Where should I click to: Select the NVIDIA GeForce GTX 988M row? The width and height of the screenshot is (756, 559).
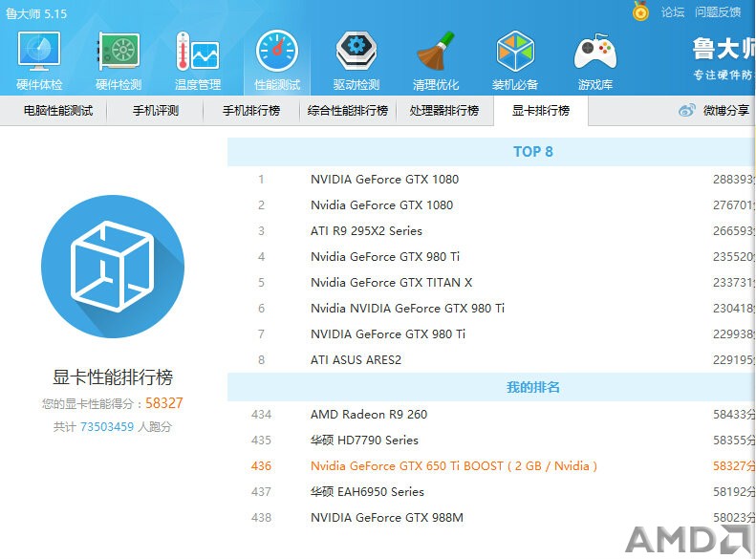point(491,518)
